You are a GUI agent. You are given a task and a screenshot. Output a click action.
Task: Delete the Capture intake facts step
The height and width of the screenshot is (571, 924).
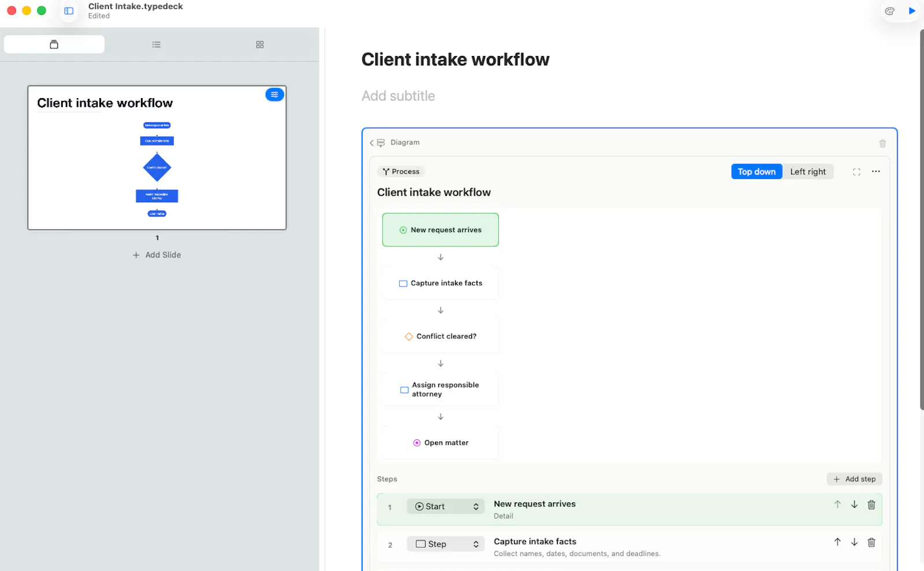871,542
